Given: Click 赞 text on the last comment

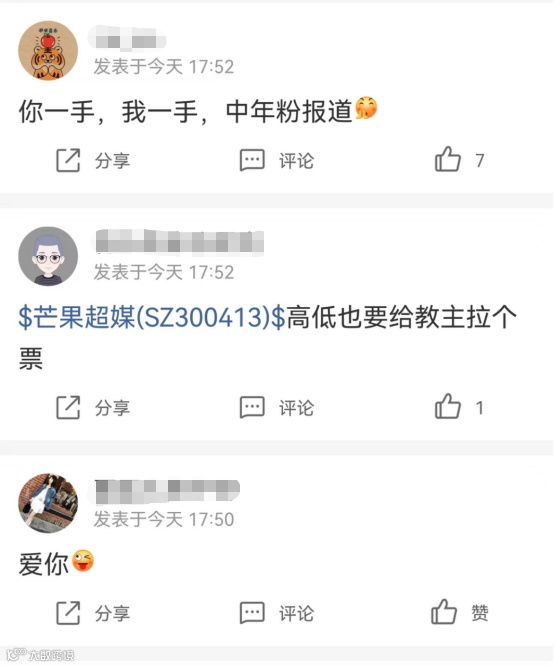Looking at the screenshot, I should point(480,613).
